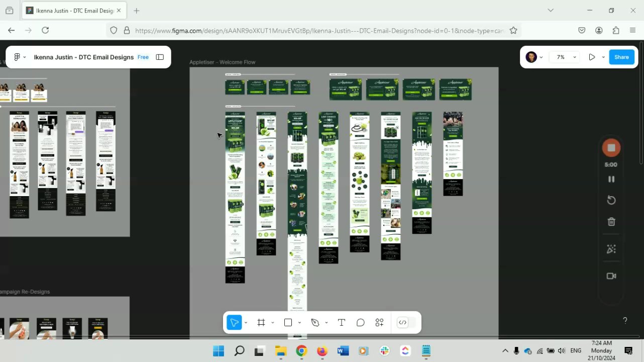Show hidden system tray icons
Screen dimensions: 644x362
505,351
